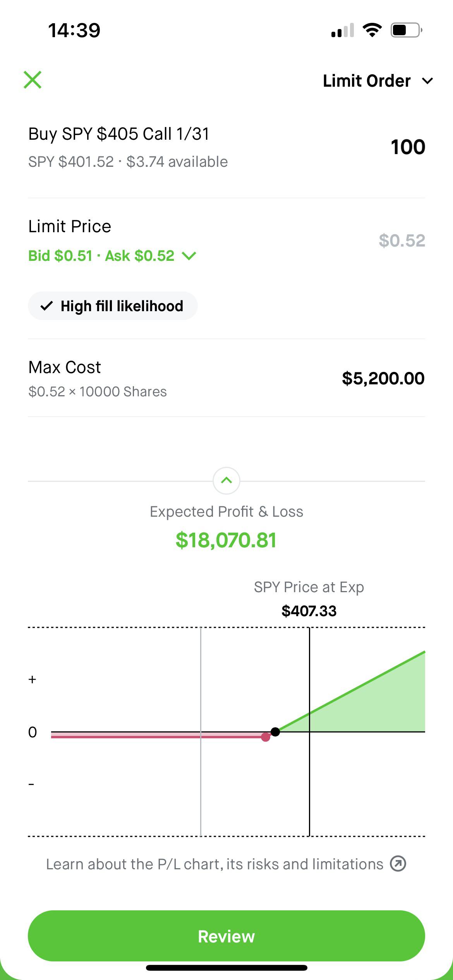Collapse the Expected Profit & Loss chart
The width and height of the screenshot is (453, 980).
click(226, 481)
